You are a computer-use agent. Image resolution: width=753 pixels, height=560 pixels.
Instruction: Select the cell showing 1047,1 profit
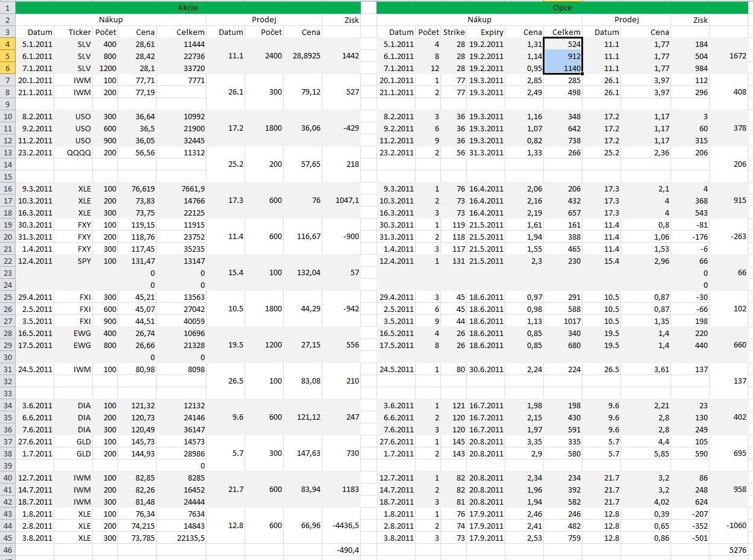pyautogui.click(x=342, y=201)
